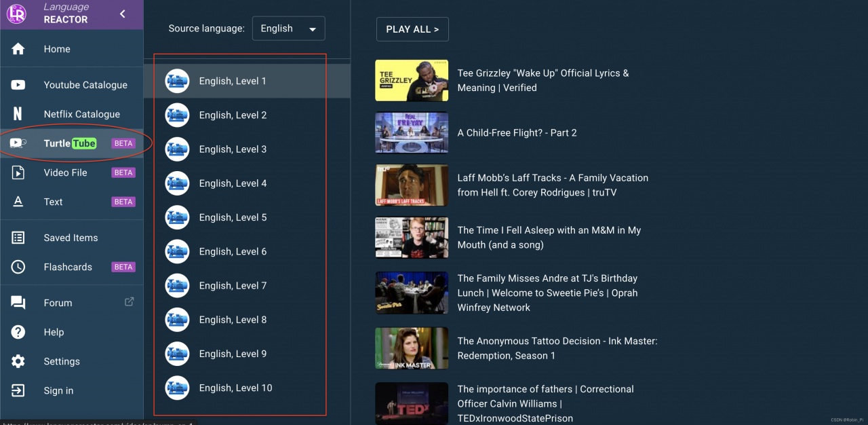This screenshot has height=425, width=868.
Task: Select the 'English, Level 3' text
Action: pyautogui.click(x=233, y=149)
